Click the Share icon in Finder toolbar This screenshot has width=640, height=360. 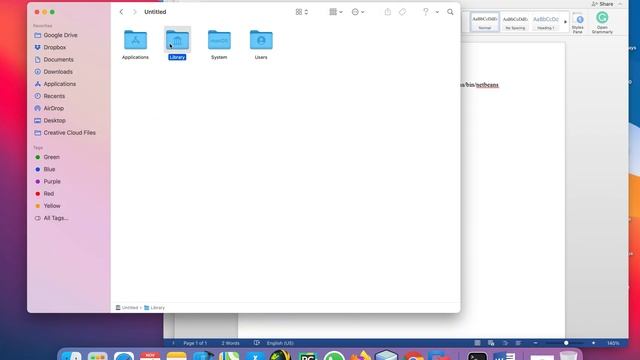tap(387, 12)
